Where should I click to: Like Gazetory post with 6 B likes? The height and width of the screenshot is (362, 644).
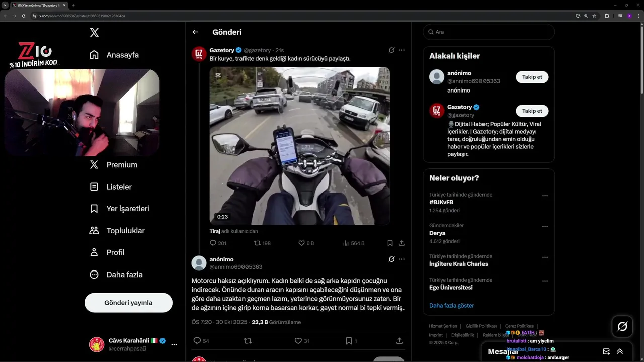tap(306, 243)
